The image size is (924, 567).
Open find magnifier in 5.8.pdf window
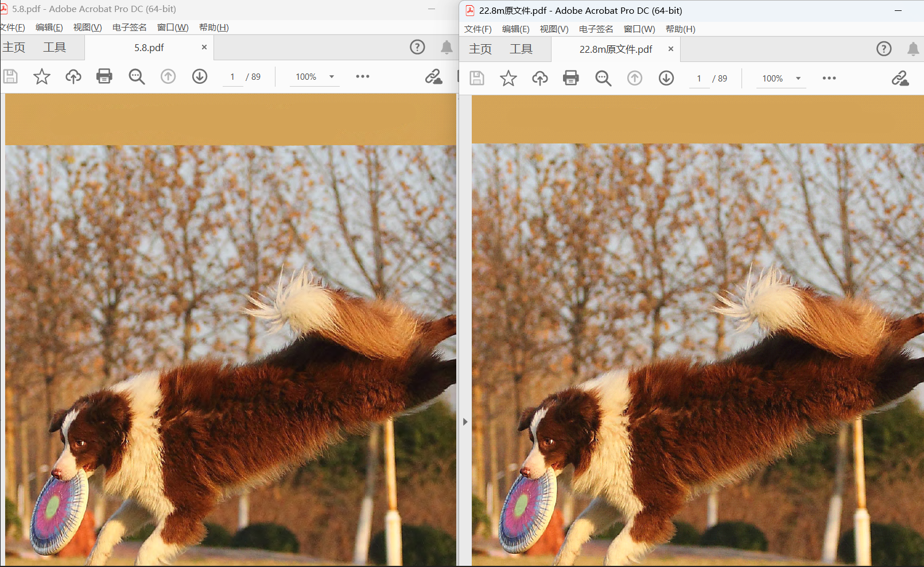[x=137, y=76]
